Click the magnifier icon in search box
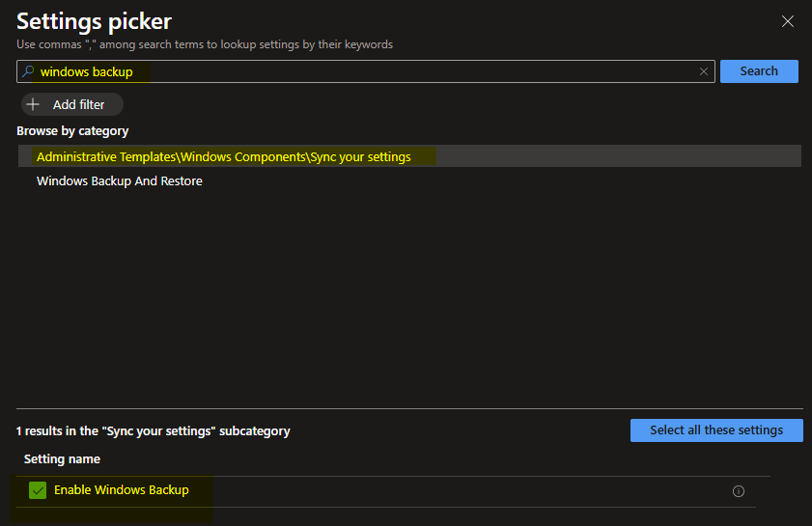The height and width of the screenshot is (526, 812). coord(28,71)
